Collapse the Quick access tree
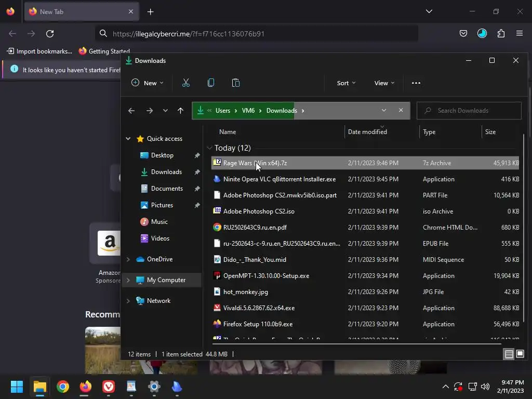 point(128,138)
